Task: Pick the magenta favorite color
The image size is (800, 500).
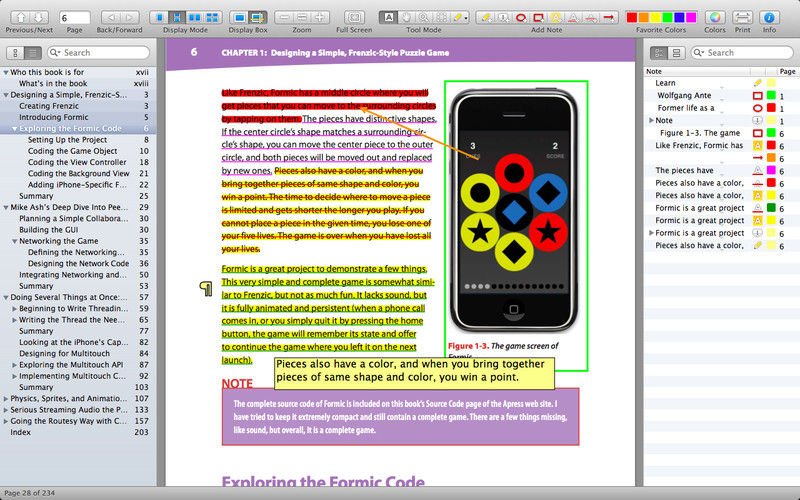Action: pyautogui.click(x=690, y=17)
